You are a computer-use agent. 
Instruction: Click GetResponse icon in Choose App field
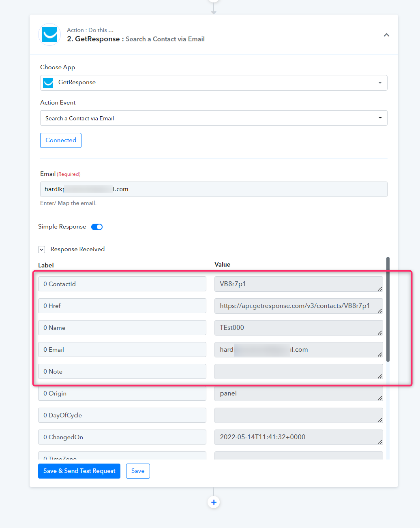48,83
